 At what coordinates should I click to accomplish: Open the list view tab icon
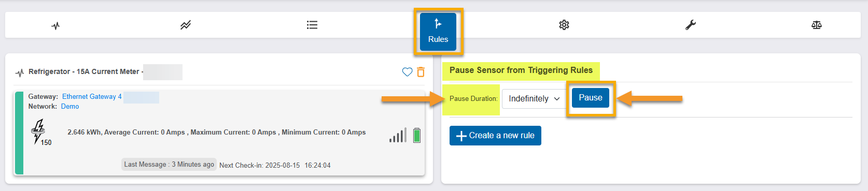click(312, 25)
